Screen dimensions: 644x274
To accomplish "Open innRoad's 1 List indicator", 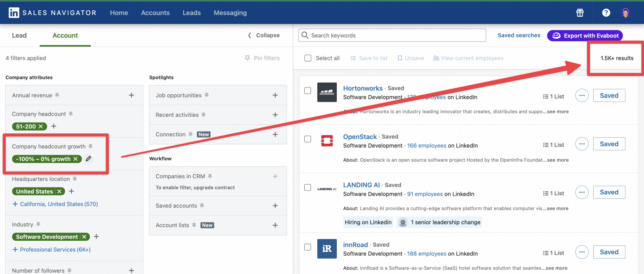I will click(553, 253).
